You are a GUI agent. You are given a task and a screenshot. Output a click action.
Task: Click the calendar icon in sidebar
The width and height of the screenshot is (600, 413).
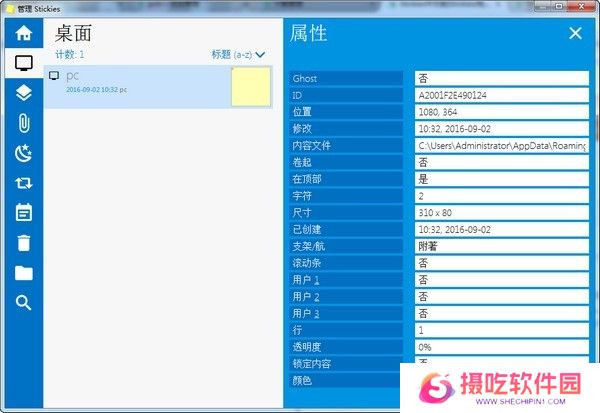coord(24,213)
